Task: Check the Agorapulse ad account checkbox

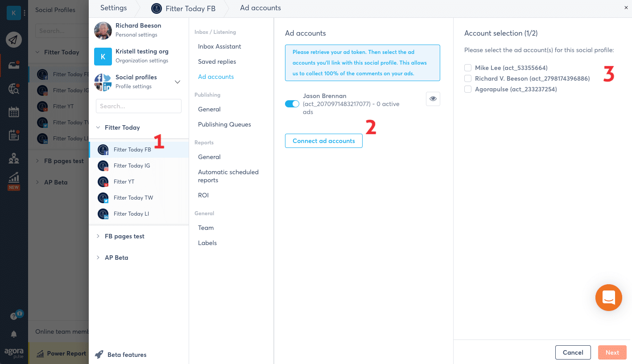Action: click(x=468, y=89)
